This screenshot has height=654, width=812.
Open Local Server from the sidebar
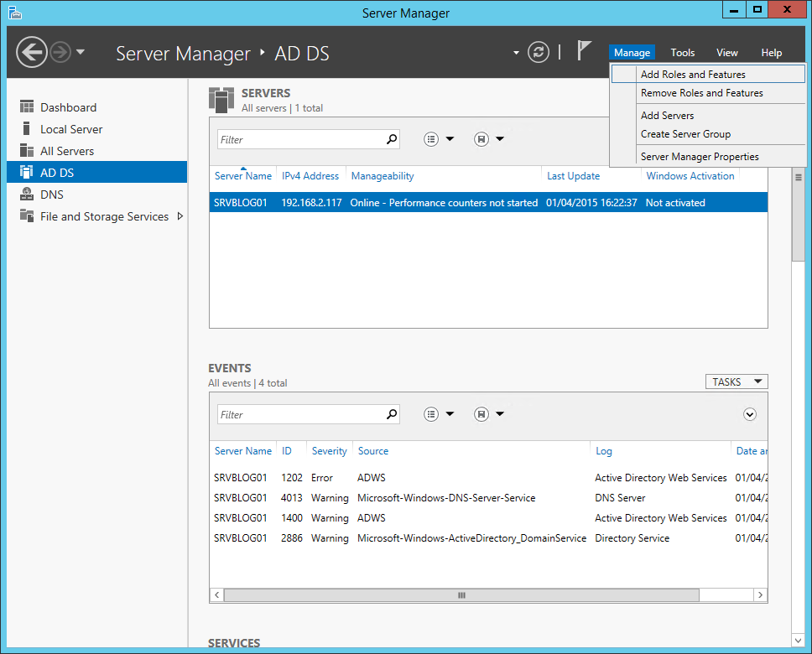click(71, 129)
